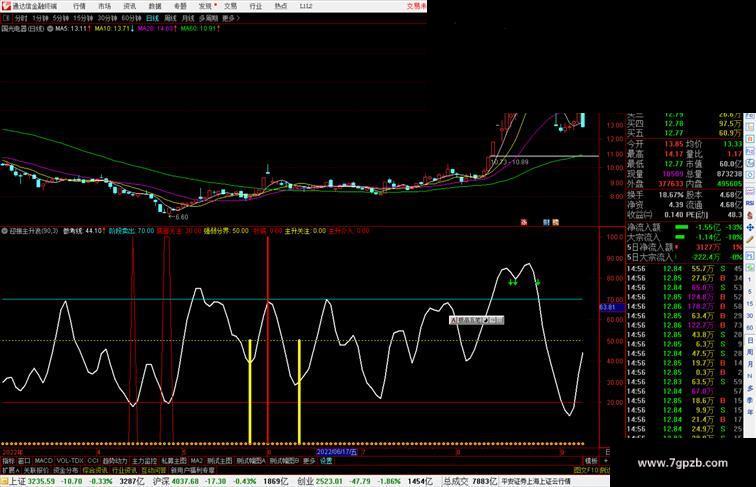Image resolution: width=756 pixels, height=487 pixels.
Task: Expand 更多 period options
Action: 230,18
